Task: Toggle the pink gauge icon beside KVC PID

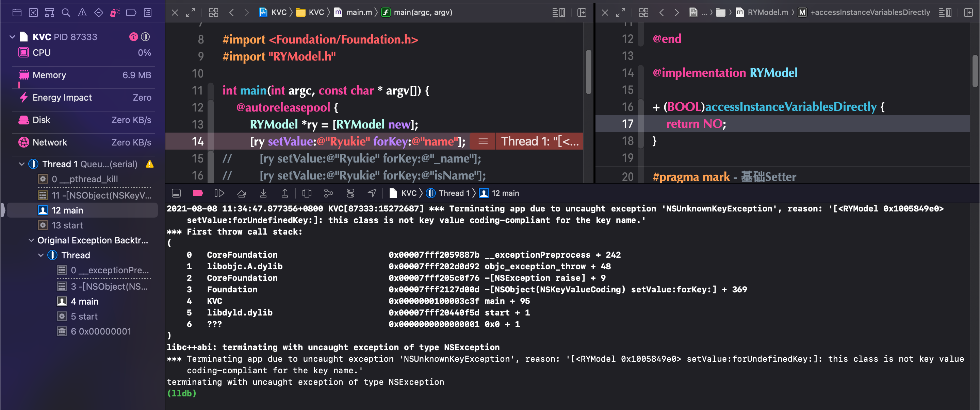Action: 133,37
